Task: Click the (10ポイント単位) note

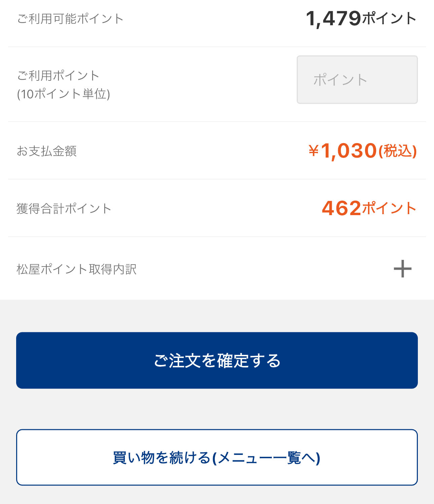Action: click(64, 94)
